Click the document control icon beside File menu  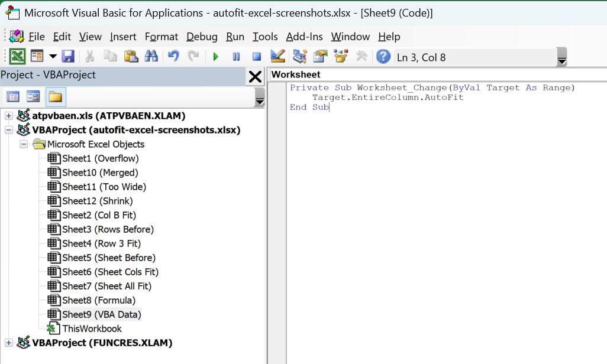[17, 37]
